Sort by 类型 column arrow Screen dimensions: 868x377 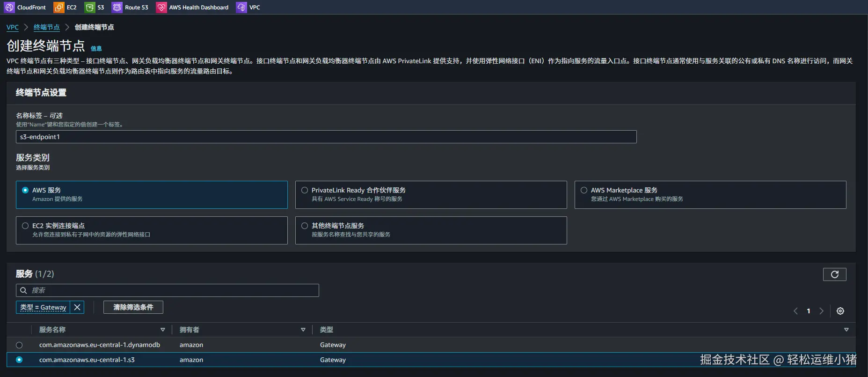click(x=846, y=330)
